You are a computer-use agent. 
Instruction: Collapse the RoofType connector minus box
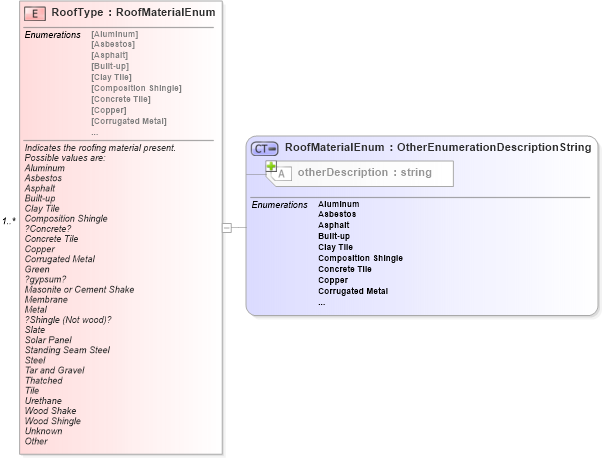click(227, 228)
